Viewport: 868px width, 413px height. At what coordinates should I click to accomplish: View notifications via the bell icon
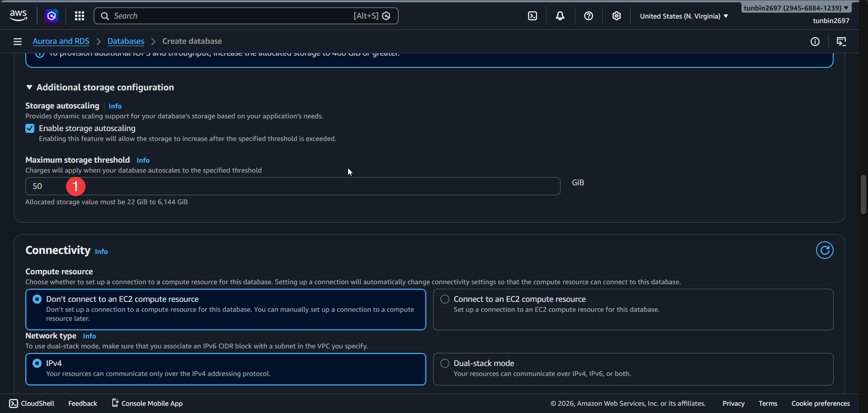[x=560, y=15]
